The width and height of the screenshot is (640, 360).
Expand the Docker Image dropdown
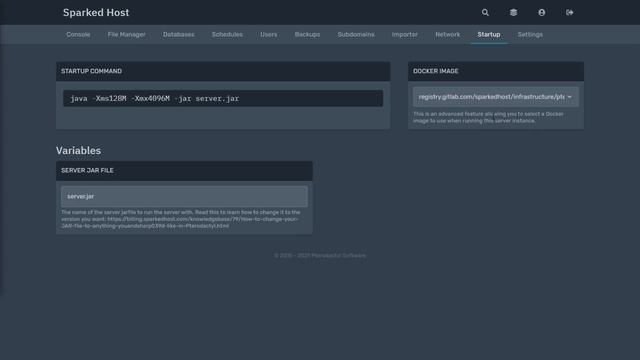[x=496, y=97]
